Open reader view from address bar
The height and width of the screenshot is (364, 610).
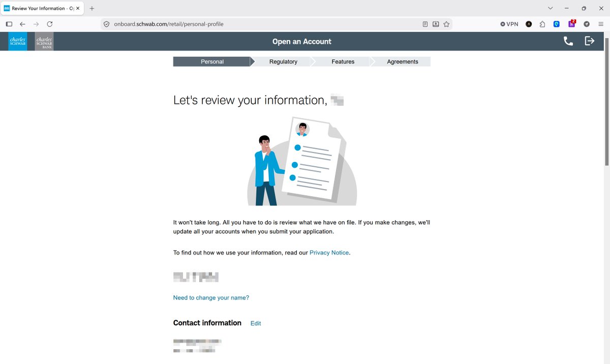[425, 24]
